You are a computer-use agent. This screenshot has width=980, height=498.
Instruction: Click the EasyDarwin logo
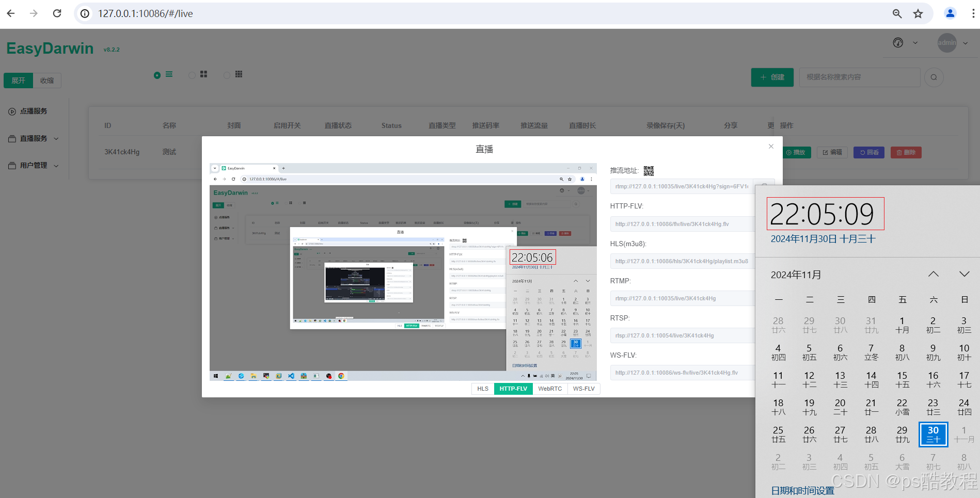click(x=50, y=49)
